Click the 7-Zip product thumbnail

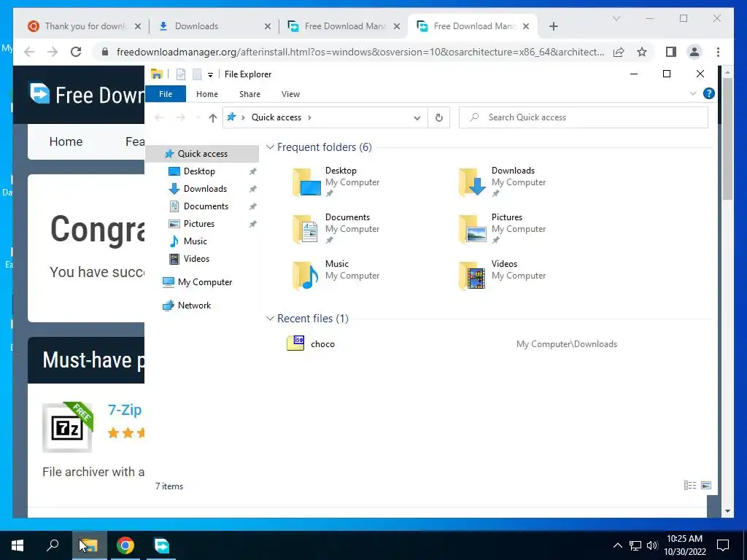[x=67, y=427]
